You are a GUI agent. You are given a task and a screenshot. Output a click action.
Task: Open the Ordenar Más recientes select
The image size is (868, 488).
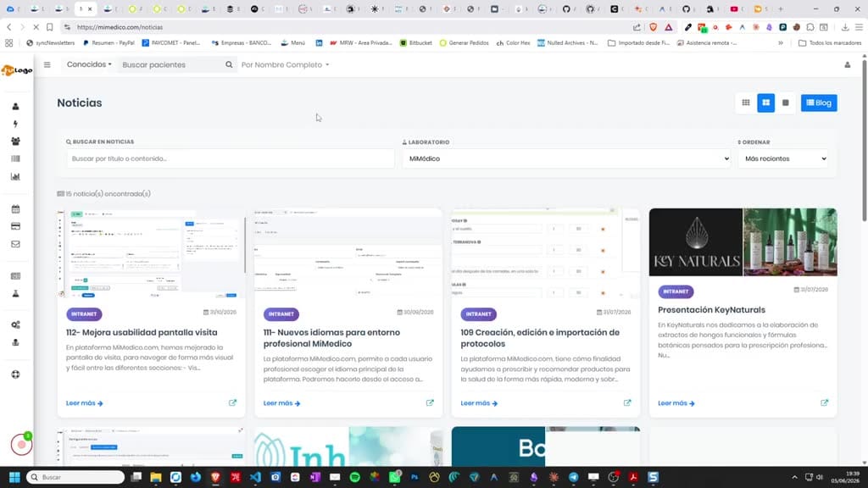(782, 158)
